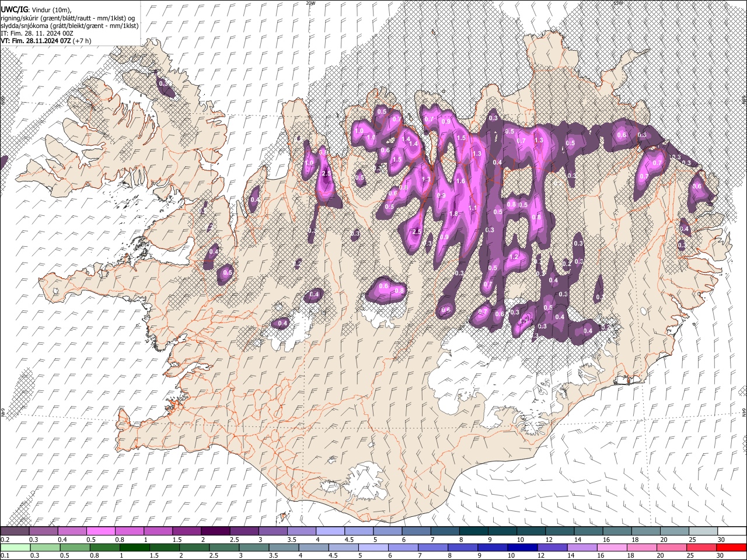Pick the bright pink 0.5 snow/sleet swatch
This screenshot has width=747, height=560.
(101, 531)
